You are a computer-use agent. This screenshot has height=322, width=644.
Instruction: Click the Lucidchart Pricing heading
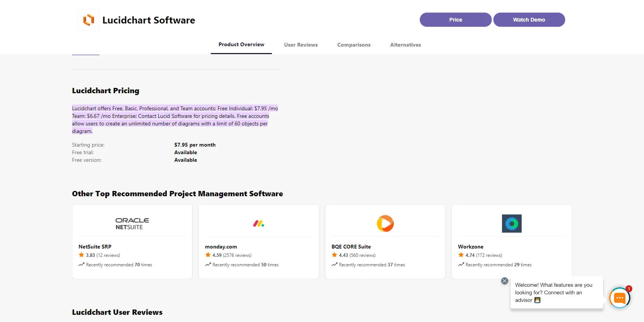[x=106, y=91]
